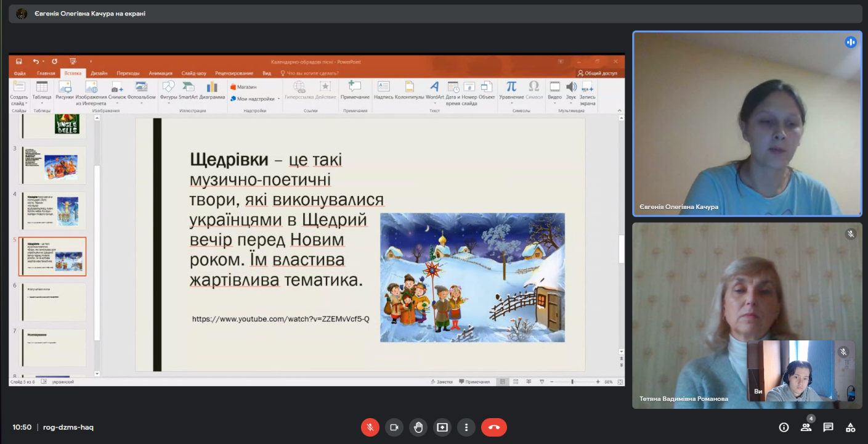Insert a Диаграмма chart from the ribbon
The image size is (868, 444).
tap(212, 90)
